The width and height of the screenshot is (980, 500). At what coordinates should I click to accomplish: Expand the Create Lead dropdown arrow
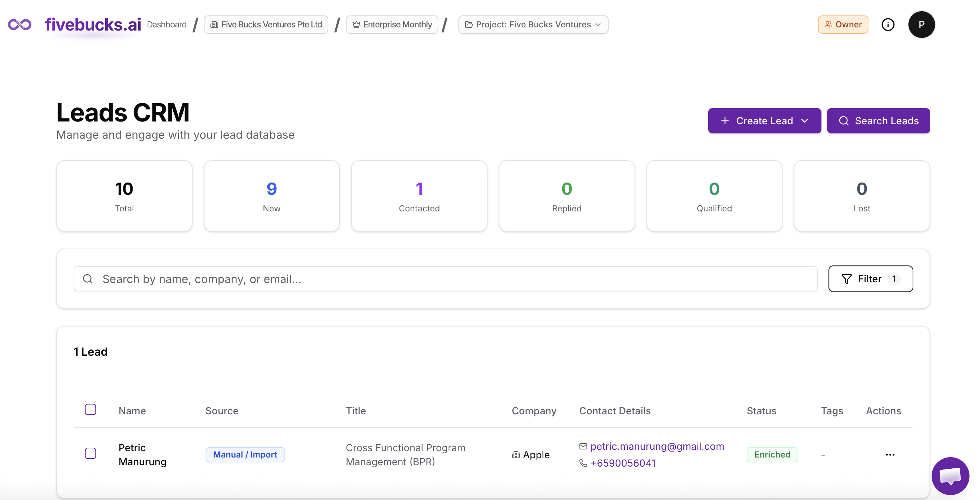[x=805, y=121]
